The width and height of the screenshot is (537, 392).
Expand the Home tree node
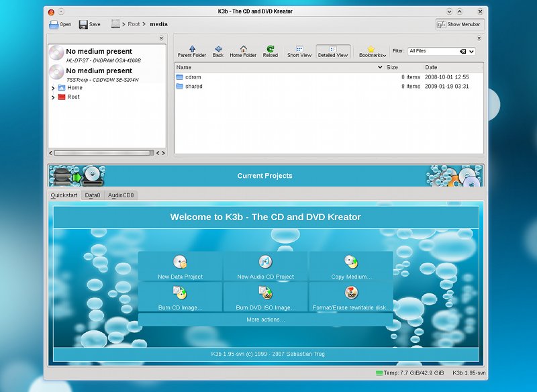point(53,88)
